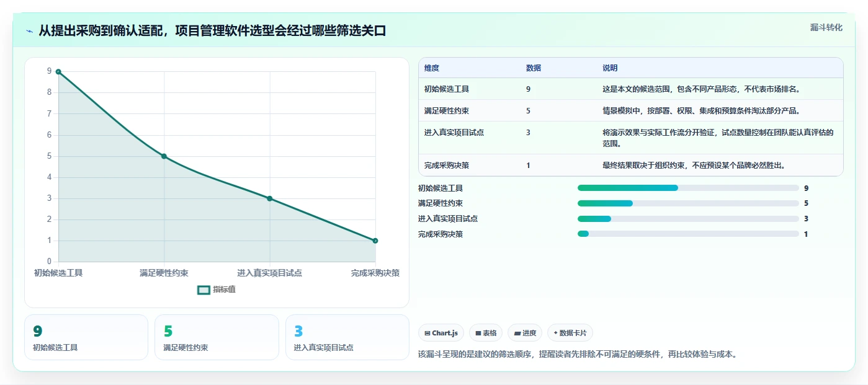Click the value 9 after the progress bar
This screenshot has width=868, height=385.
click(x=806, y=188)
